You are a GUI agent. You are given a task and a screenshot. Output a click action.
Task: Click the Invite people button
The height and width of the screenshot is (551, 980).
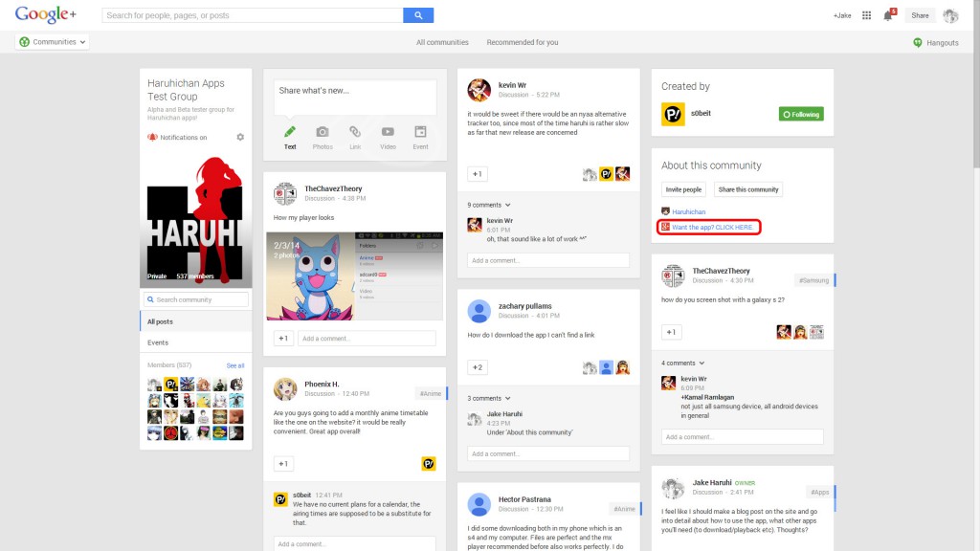point(683,189)
